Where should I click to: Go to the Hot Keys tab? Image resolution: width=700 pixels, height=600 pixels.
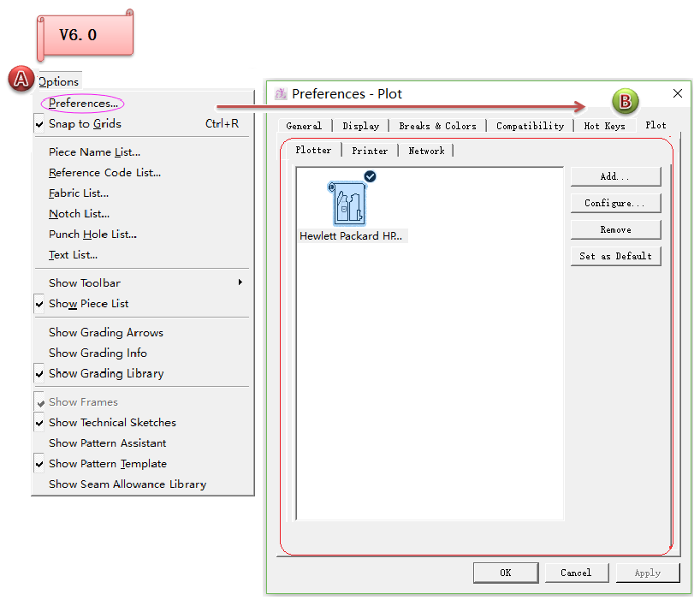(604, 126)
